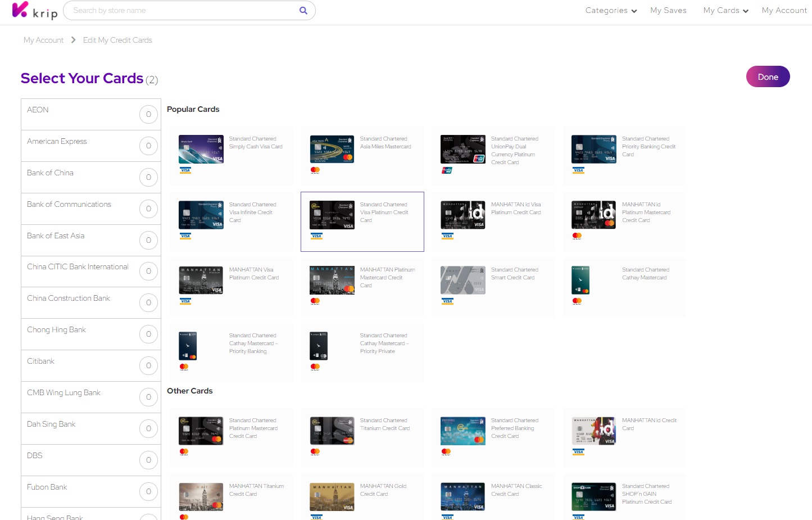Click UnionPay Dual Currency Platinum card image
812x520 pixels.
pos(463,149)
